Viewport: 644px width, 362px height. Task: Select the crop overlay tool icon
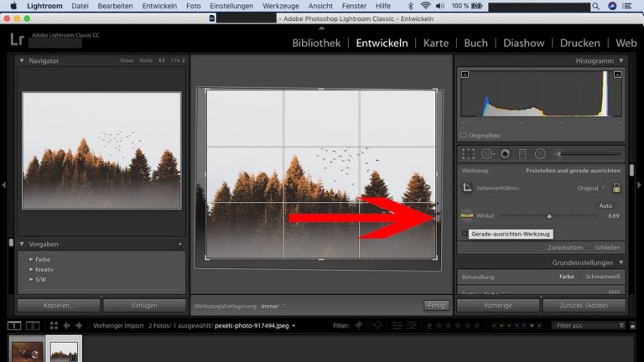(468, 153)
